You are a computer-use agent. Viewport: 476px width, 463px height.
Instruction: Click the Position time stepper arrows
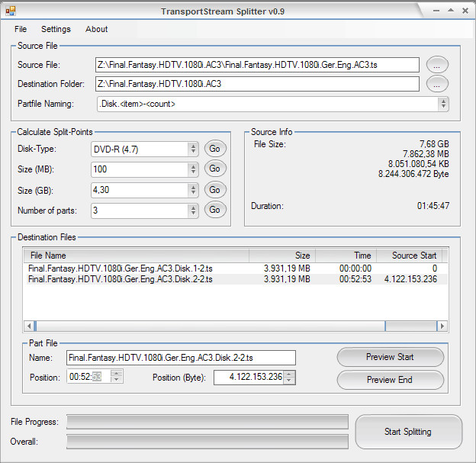tap(117, 376)
